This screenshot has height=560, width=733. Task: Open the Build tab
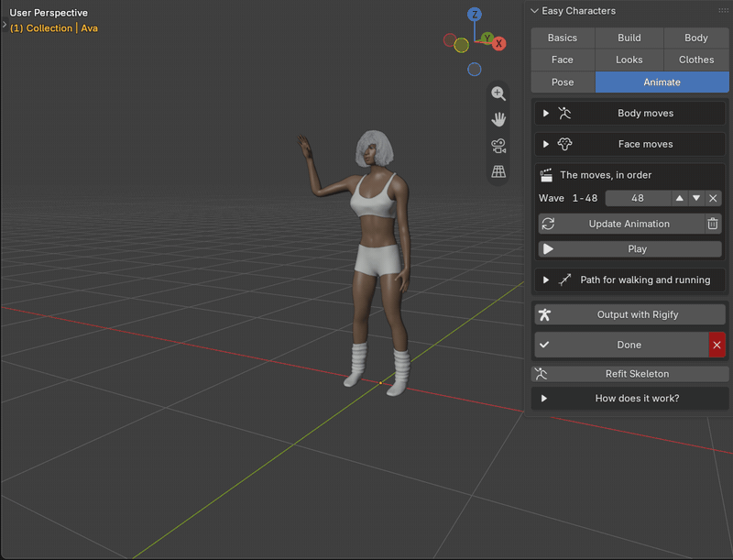(629, 38)
